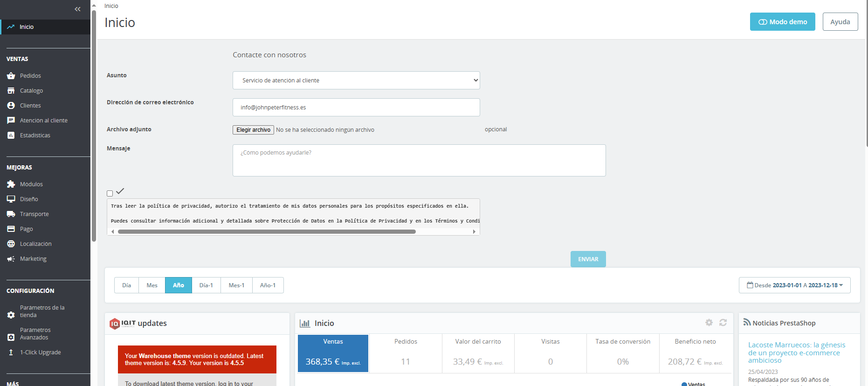Submit the contact form with ENVIAR
Screen dimensions: 868x386
point(588,259)
